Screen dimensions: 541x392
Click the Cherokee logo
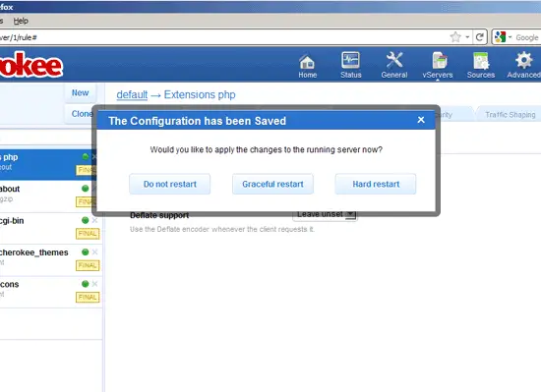pyautogui.click(x=31, y=65)
